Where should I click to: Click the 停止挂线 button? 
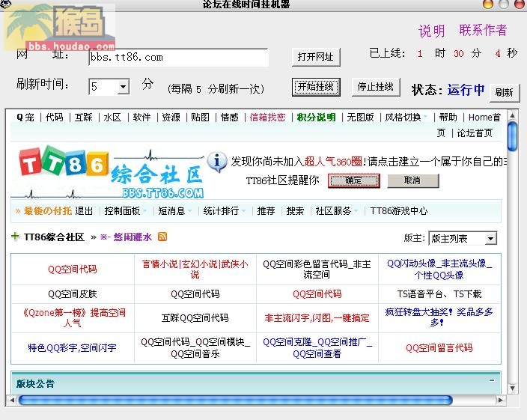pyautogui.click(x=376, y=87)
